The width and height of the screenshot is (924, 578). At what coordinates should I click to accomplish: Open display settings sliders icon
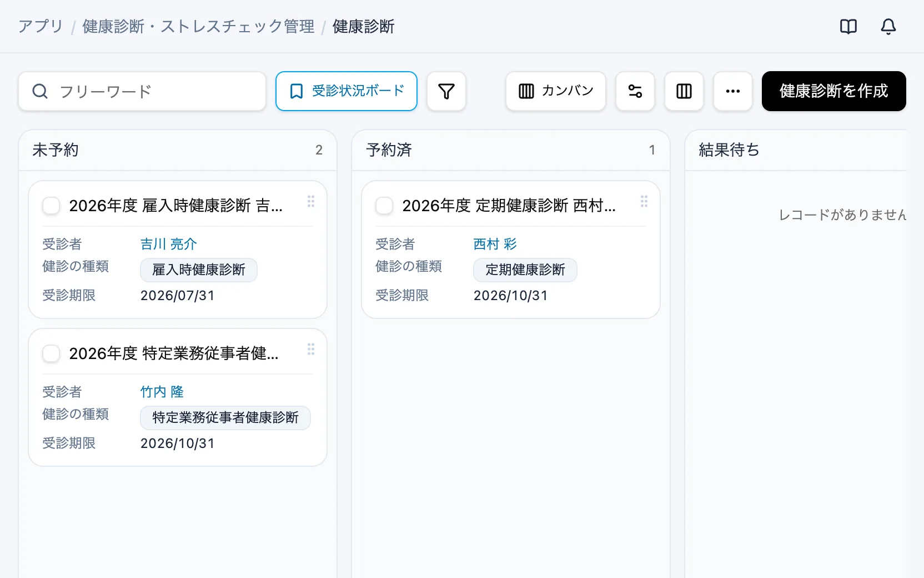pos(635,91)
